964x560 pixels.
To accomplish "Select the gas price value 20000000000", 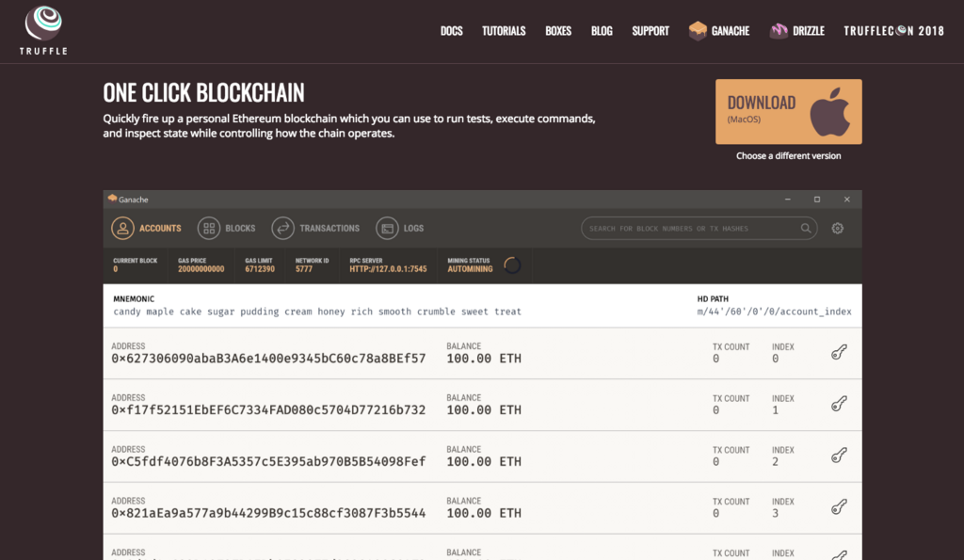I will point(201,269).
